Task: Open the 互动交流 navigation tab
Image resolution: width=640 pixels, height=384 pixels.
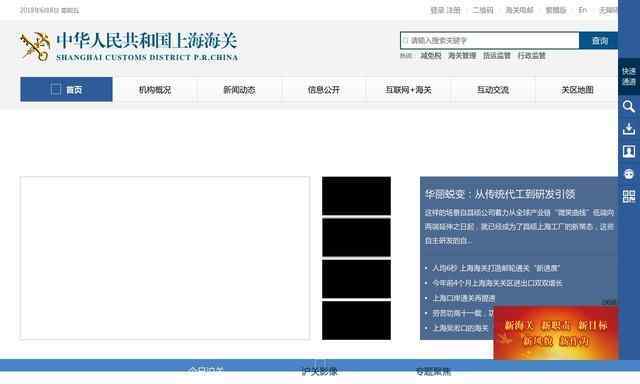Action: coord(493,90)
